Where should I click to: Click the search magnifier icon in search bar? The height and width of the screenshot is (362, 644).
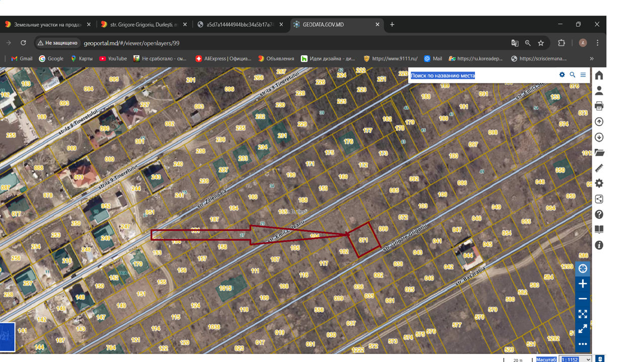click(573, 75)
